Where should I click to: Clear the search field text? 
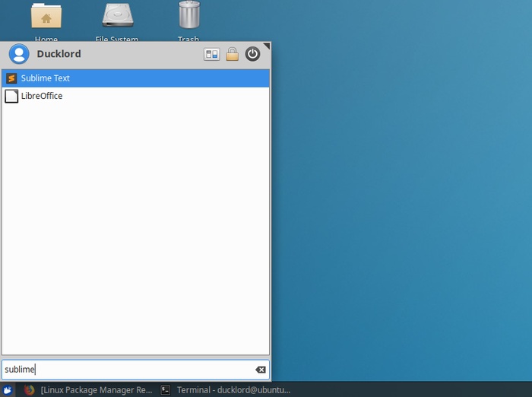coord(261,370)
